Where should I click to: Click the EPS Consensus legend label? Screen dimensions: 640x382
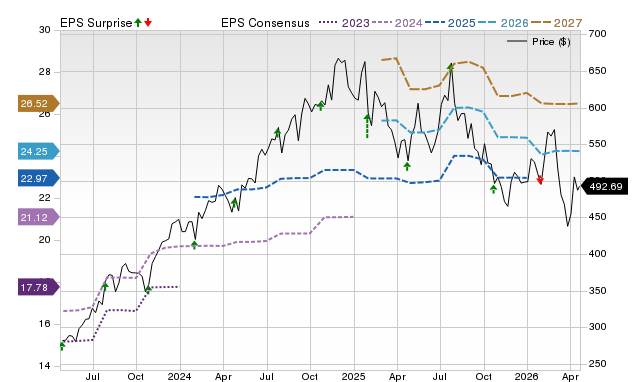(x=265, y=23)
